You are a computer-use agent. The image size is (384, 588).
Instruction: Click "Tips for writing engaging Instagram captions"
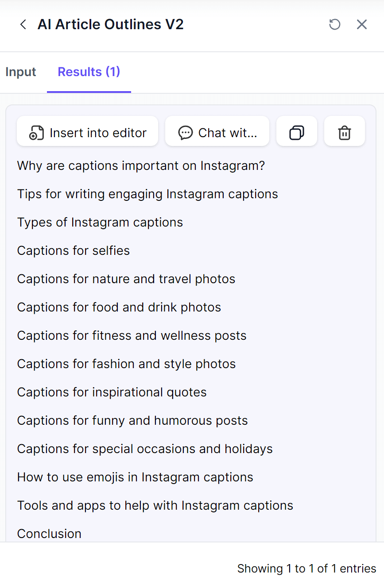click(147, 194)
